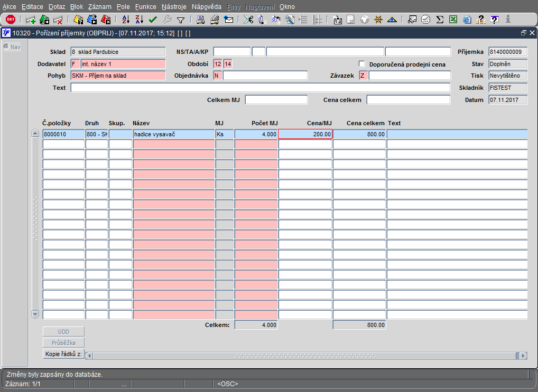Open the Nápověda menu
This screenshot has width=538, height=392.
point(207,6)
